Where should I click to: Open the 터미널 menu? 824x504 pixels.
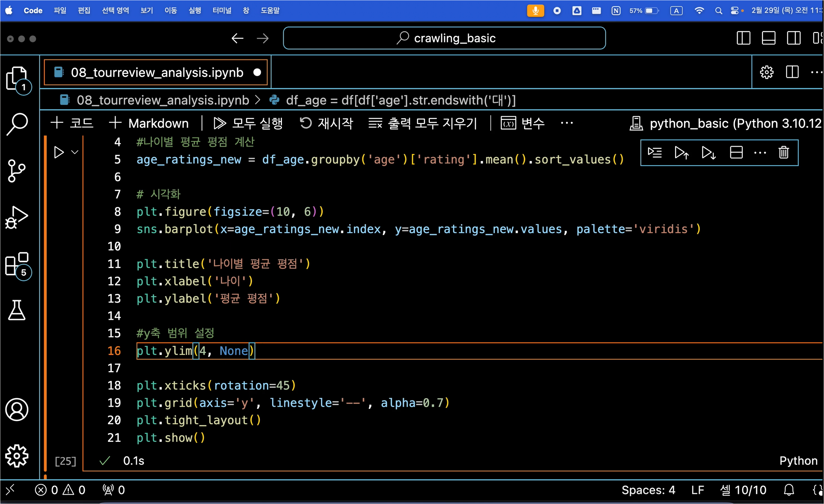point(222,10)
